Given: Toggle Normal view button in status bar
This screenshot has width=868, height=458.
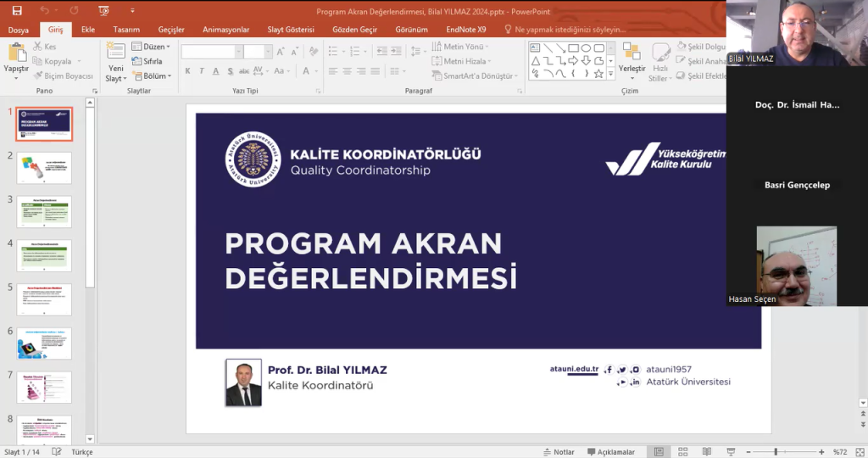Looking at the screenshot, I should click(659, 452).
